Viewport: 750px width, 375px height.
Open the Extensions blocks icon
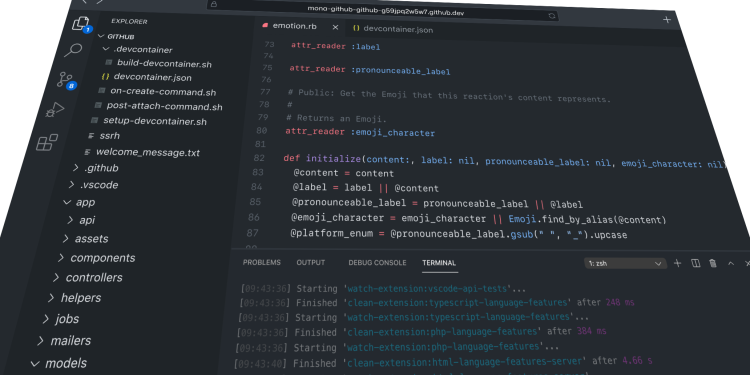tap(47, 142)
